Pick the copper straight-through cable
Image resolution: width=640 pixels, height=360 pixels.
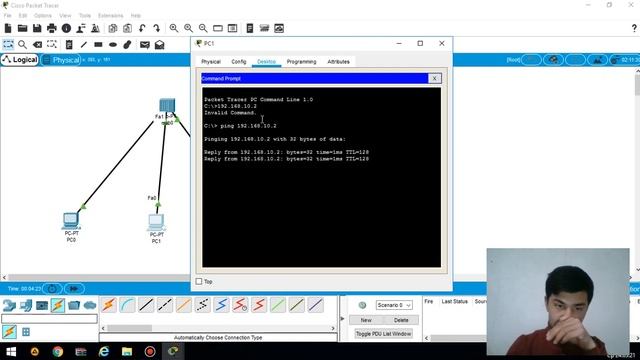(146, 305)
